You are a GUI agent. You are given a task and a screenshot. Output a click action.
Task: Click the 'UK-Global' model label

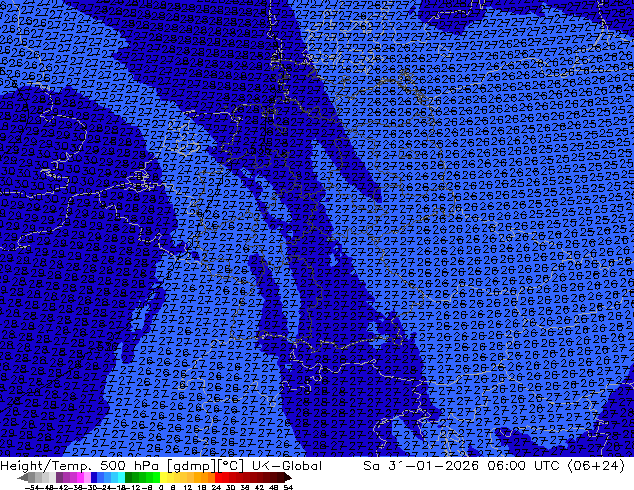pyautogui.click(x=287, y=466)
